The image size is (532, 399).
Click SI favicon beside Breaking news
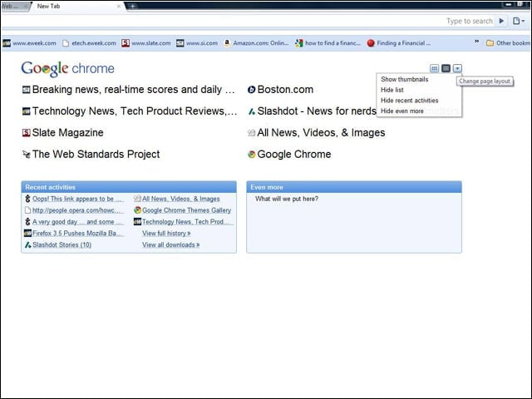26,90
